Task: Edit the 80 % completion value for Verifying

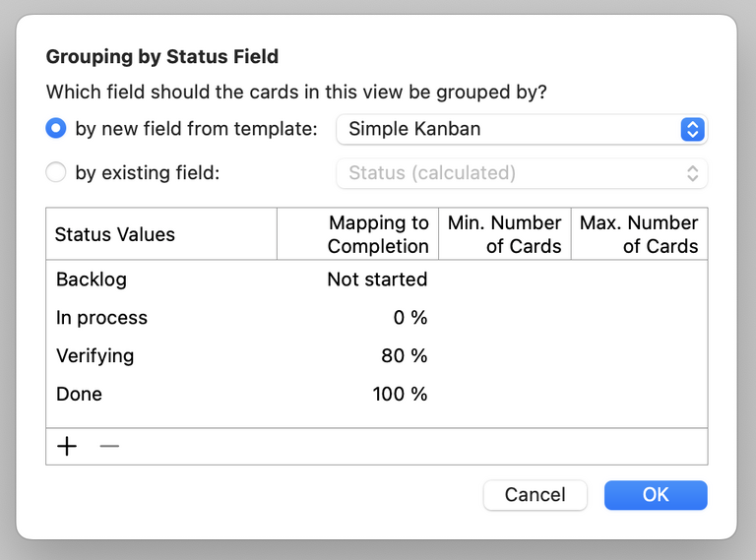Action: point(404,356)
